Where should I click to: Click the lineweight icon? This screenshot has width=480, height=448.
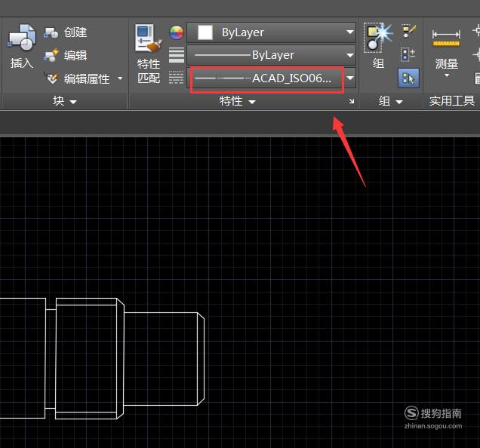point(177,55)
